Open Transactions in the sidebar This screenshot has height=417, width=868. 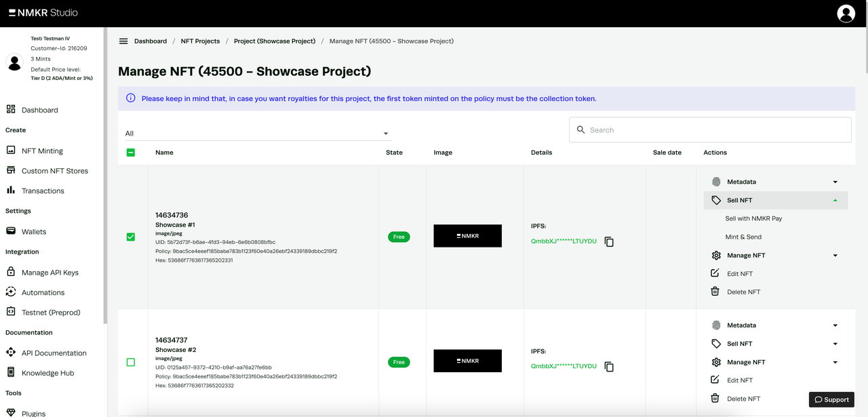[x=43, y=191]
